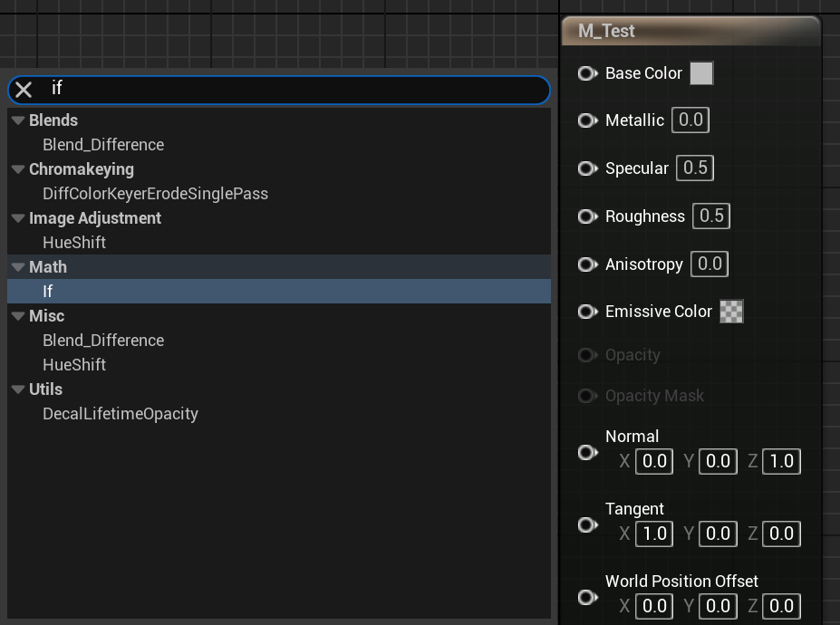Click the Metallic input pin
Screen dimensions: 840x625
point(587,120)
